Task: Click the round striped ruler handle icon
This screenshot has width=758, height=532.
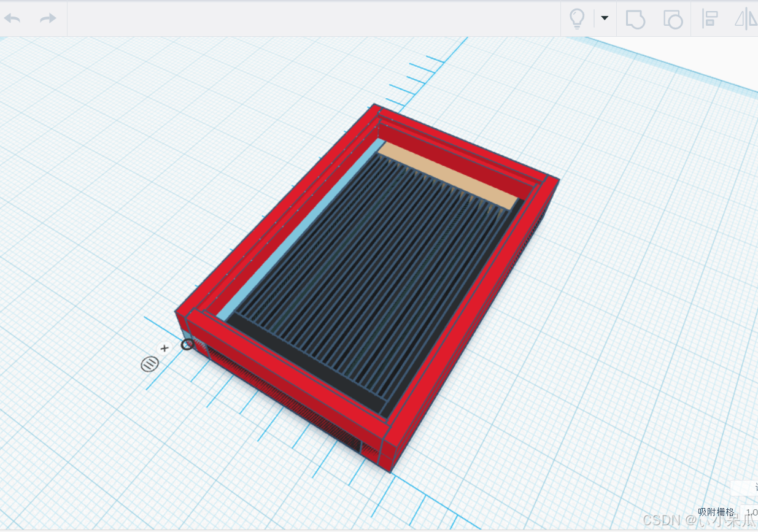Action: pos(150,364)
